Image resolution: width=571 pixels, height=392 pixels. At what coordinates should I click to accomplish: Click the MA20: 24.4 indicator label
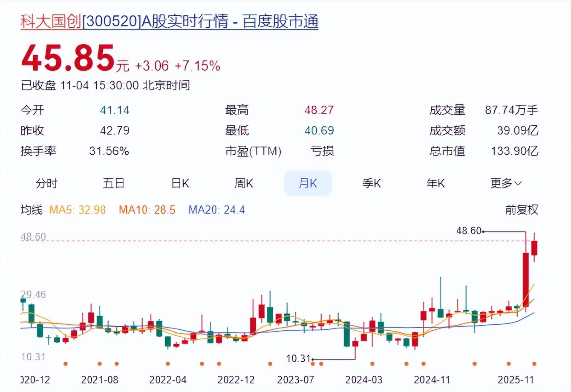[216, 210]
